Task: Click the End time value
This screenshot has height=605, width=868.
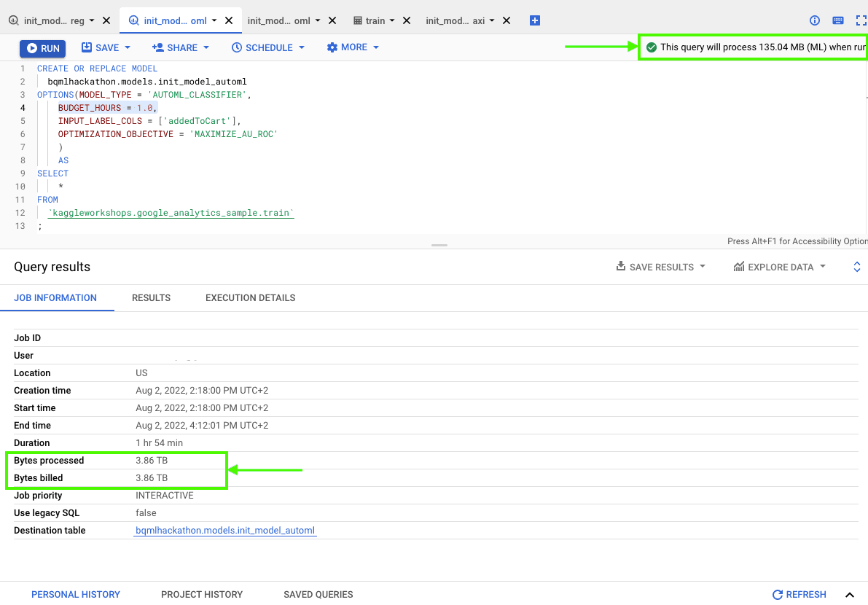Action: [202, 425]
